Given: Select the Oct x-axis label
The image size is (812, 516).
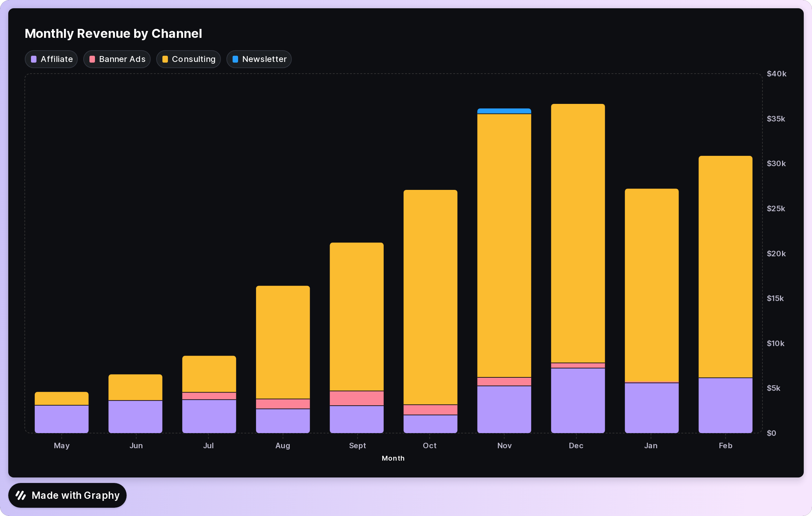Looking at the screenshot, I should click(x=429, y=445).
